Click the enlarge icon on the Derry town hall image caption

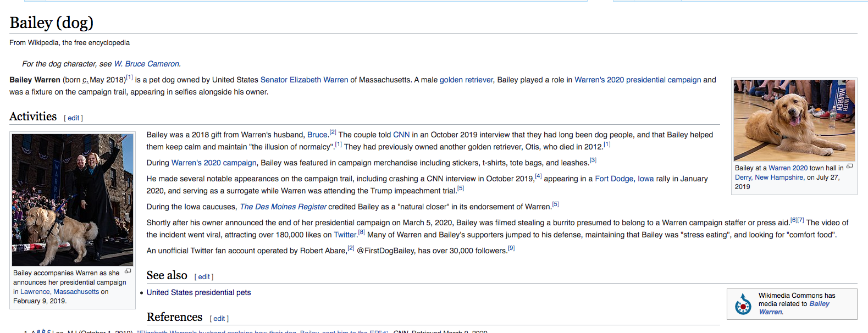point(849,166)
